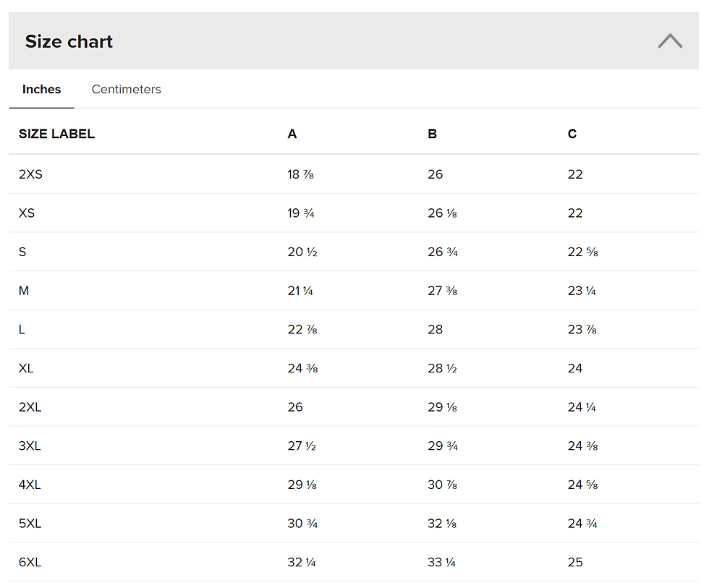Collapse the Size chart chevron

click(x=670, y=41)
